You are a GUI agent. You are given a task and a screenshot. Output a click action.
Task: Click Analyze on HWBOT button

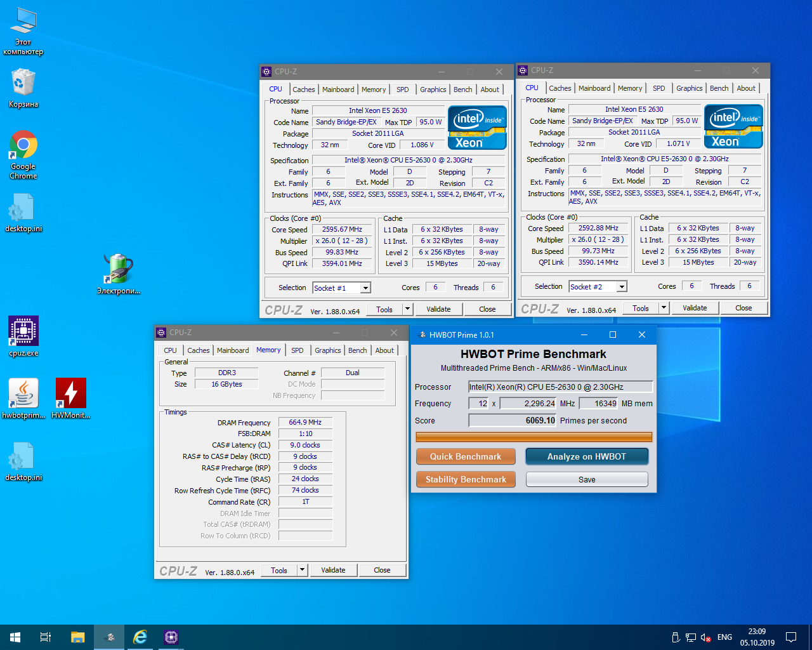[x=587, y=456]
